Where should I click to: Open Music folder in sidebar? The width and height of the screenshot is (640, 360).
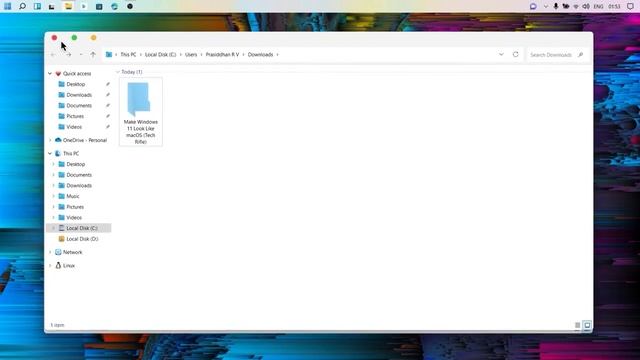(73, 196)
